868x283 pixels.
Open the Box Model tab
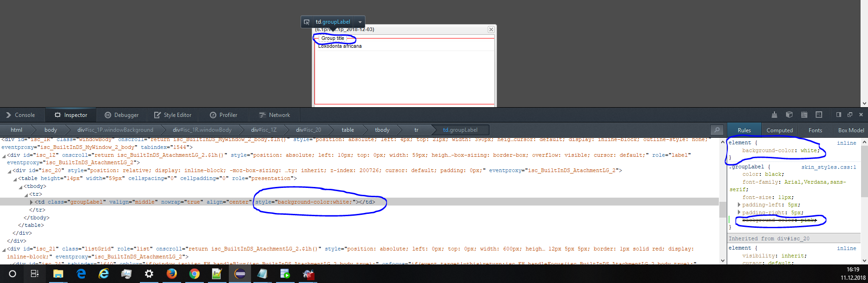pos(851,130)
